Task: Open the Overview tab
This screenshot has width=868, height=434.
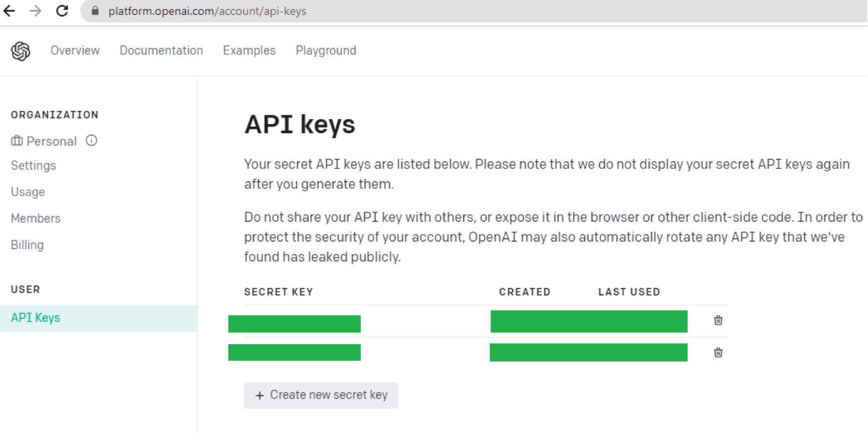Action: (x=75, y=51)
